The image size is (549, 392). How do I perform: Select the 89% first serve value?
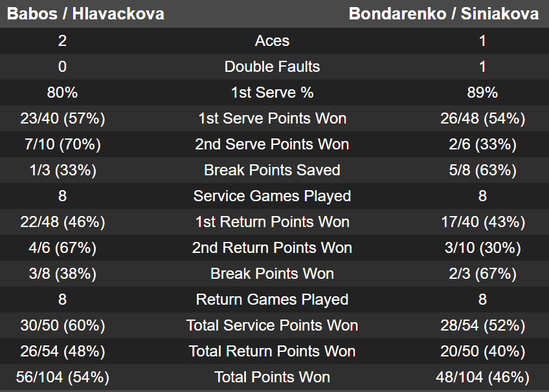[482, 93]
